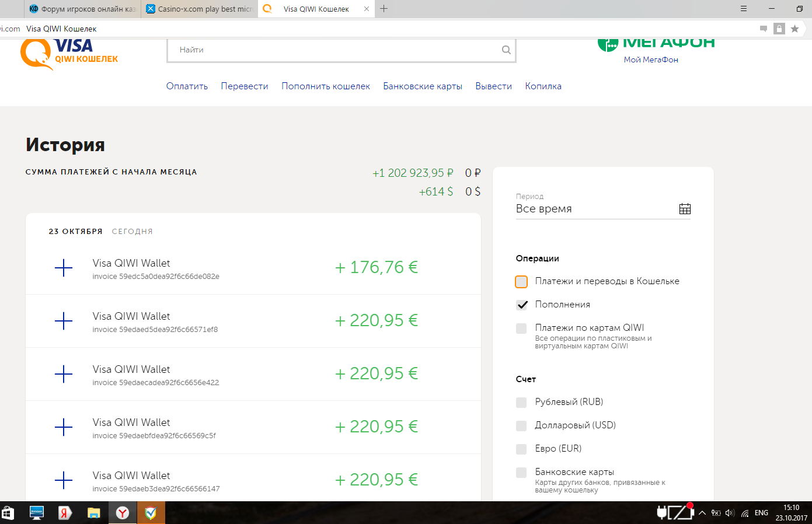The image size is (812, 524).
Task: Click the +176,76 € amount
Action: tap(377, 267)
